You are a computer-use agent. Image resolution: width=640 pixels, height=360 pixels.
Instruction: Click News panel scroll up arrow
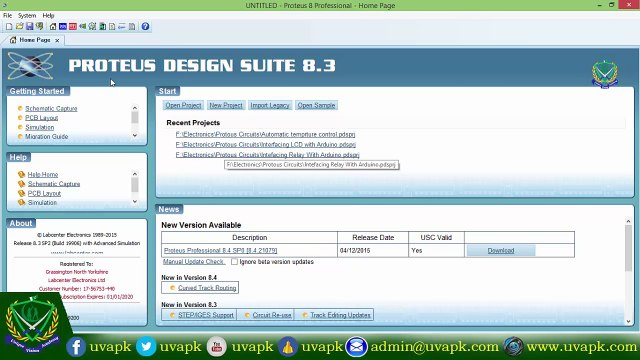[628, 221]
